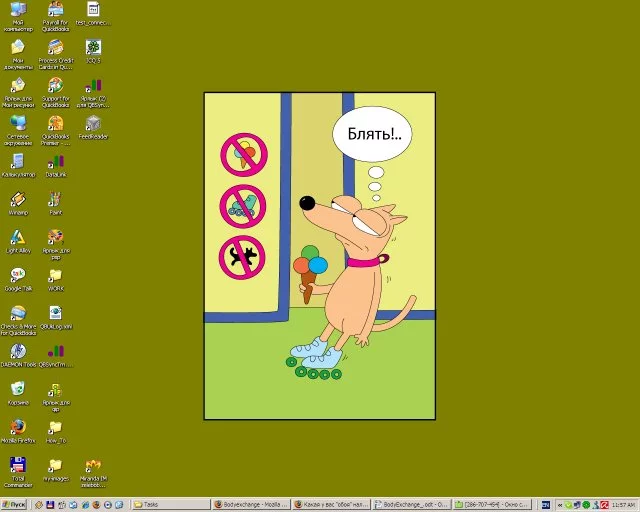Open the my-images folder shortcut

(56, 470)
